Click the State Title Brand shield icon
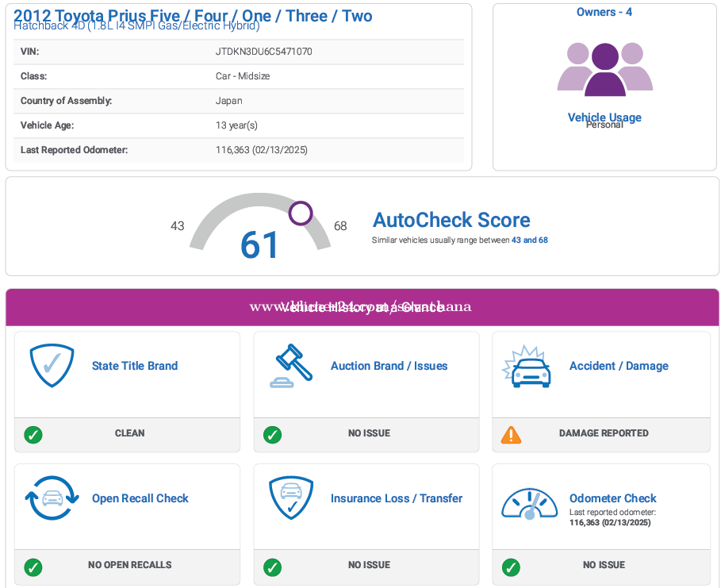 point(52,366)
